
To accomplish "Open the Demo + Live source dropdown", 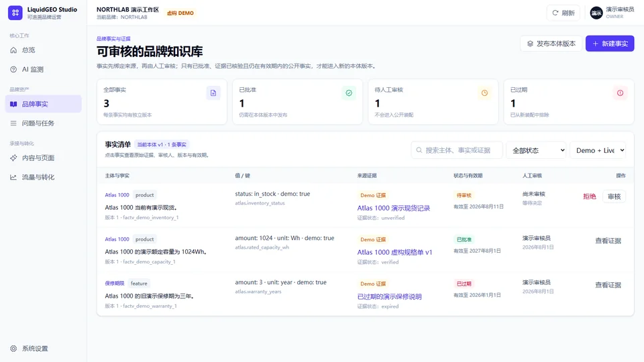I will point(598,151).
